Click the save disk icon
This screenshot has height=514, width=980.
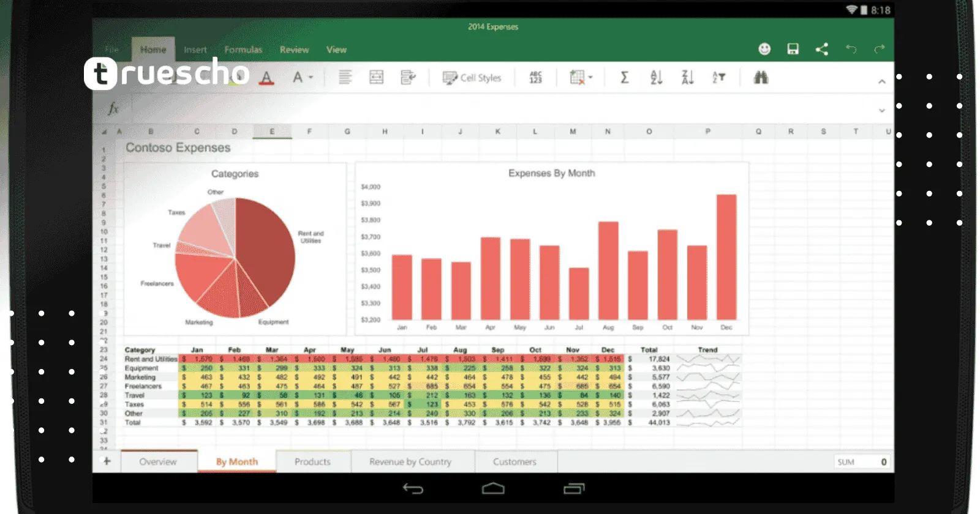pos(793,49)
